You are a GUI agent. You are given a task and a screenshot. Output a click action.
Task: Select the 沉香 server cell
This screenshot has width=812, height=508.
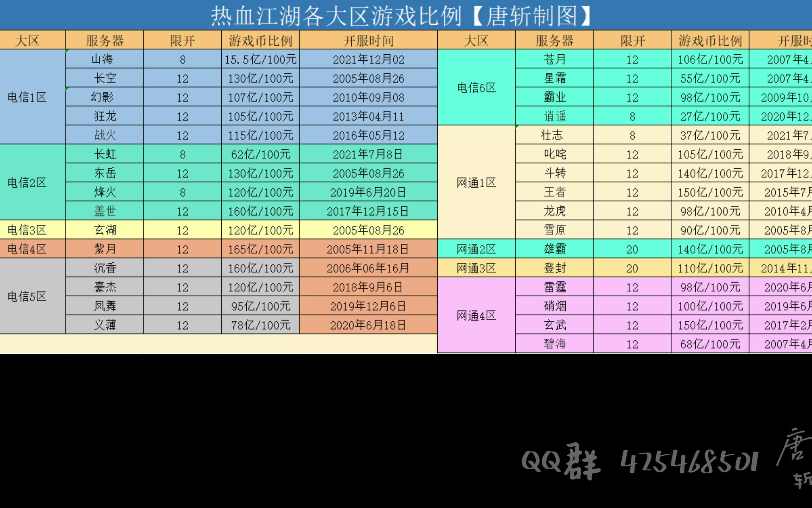pos(104,268)
